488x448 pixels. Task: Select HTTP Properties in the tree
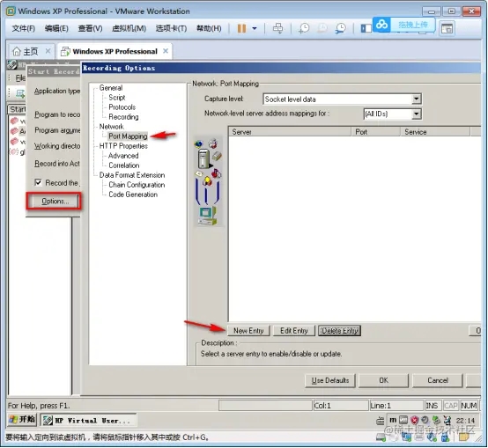tap(123, 146)
